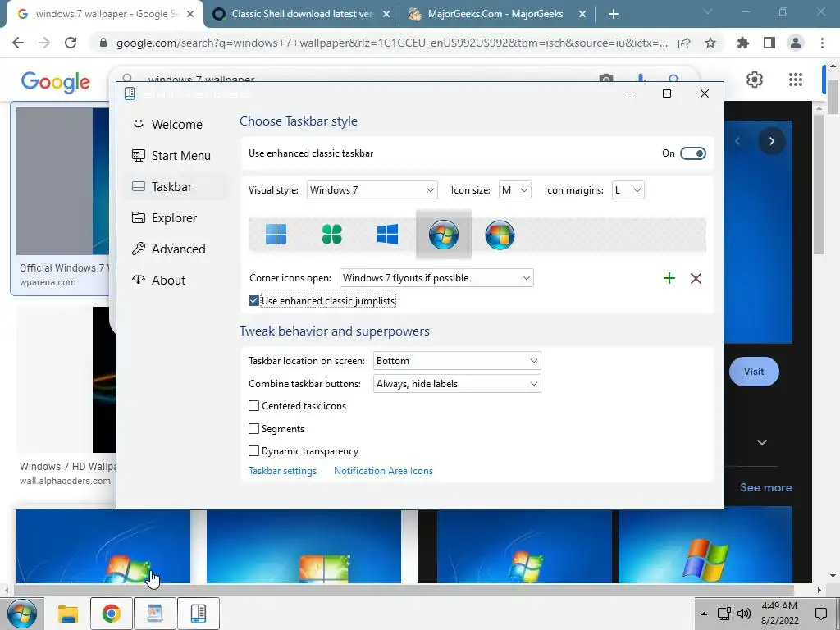Open the Taskbar settings link
840x630 pixels.
pyautogui.click(x=282, y=471)
